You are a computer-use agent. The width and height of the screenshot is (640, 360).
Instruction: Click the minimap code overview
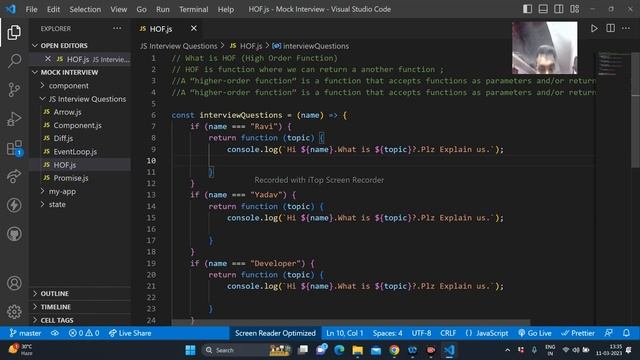(x=613, y=64)
